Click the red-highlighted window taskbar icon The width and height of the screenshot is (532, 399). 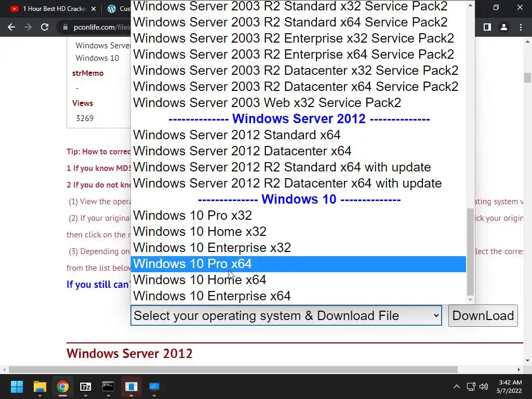131,387
